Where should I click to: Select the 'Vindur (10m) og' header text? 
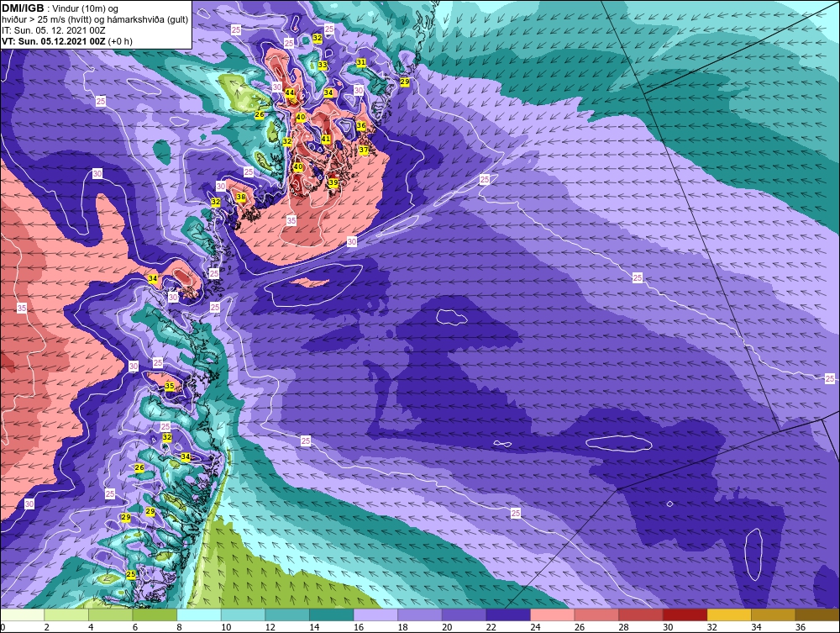87,8
